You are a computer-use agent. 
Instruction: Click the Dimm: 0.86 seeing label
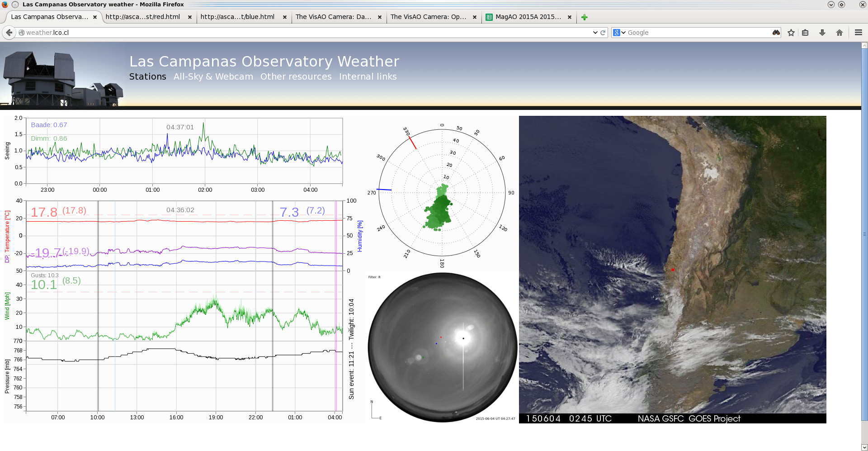point(49,138)
